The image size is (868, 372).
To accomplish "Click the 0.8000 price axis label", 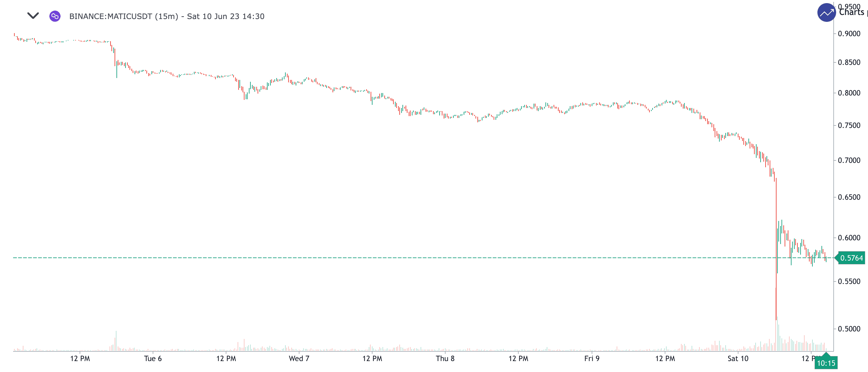I will 849,93.
